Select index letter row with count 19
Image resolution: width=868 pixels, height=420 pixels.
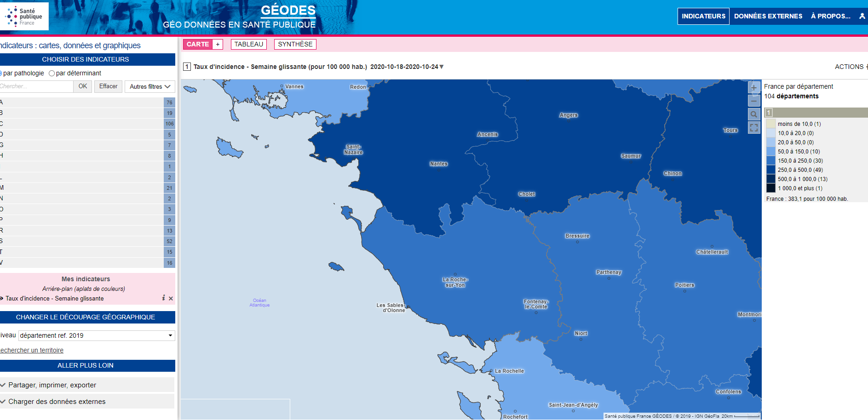[87, 113]
